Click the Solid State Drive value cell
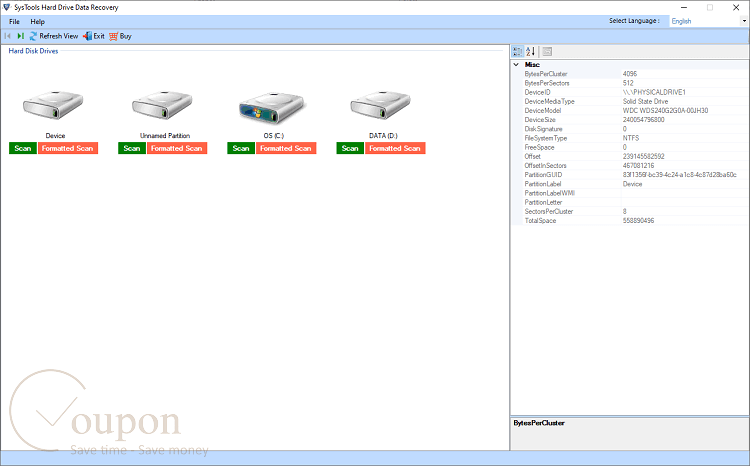The width and height of the screenshot is (750, 466). click(684, 101)
